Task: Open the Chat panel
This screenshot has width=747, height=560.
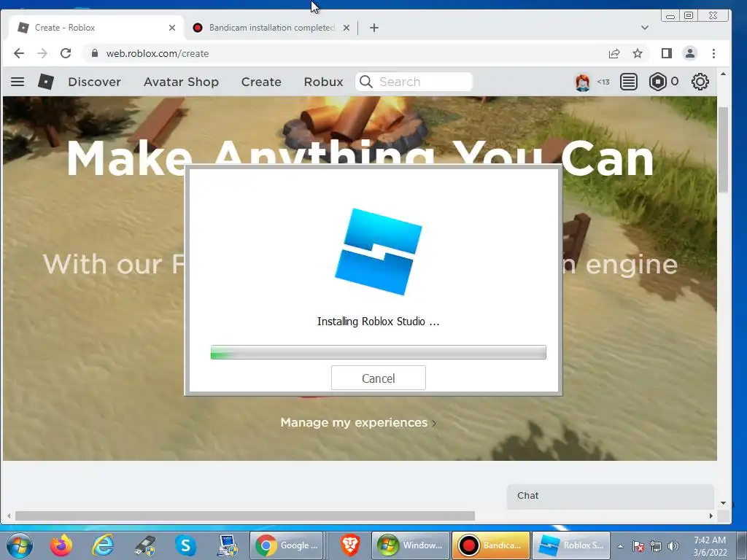Action: 611,496
